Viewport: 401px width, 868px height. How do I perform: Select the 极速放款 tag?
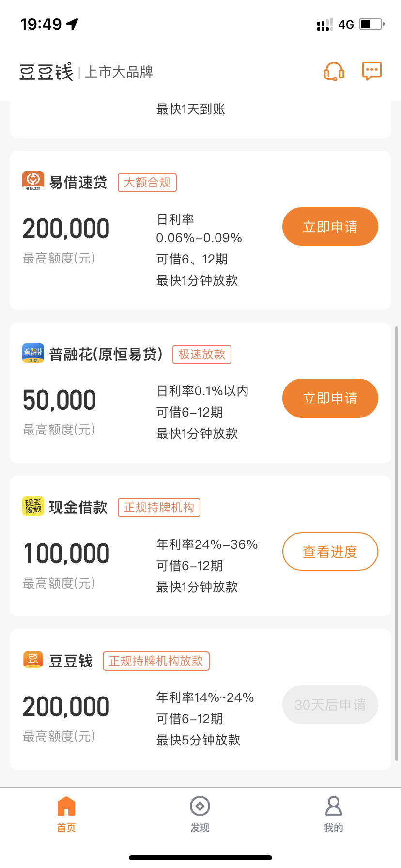(x=202, y=355)
